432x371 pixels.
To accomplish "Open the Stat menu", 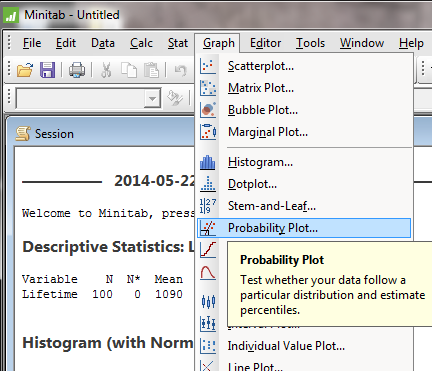I will pos(178,43).
